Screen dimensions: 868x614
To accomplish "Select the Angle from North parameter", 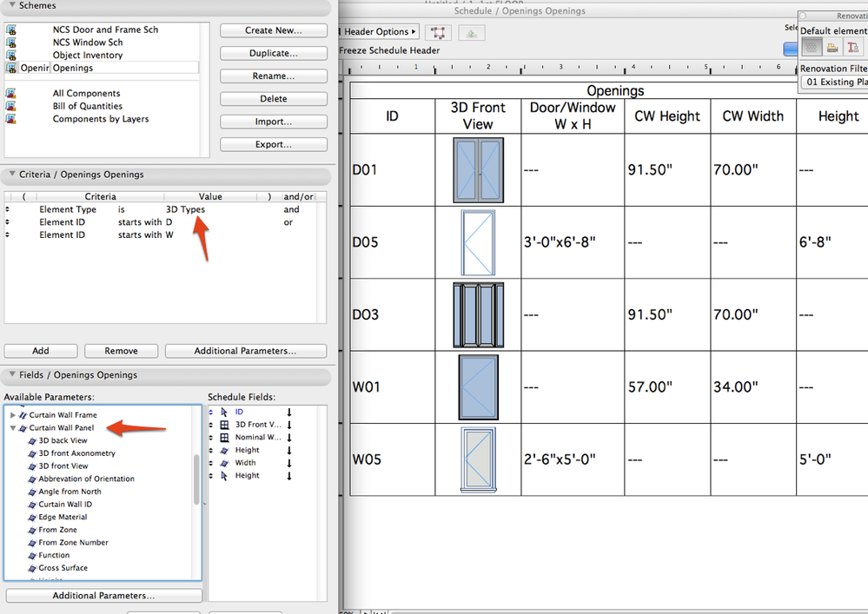I will click(70, 492).
